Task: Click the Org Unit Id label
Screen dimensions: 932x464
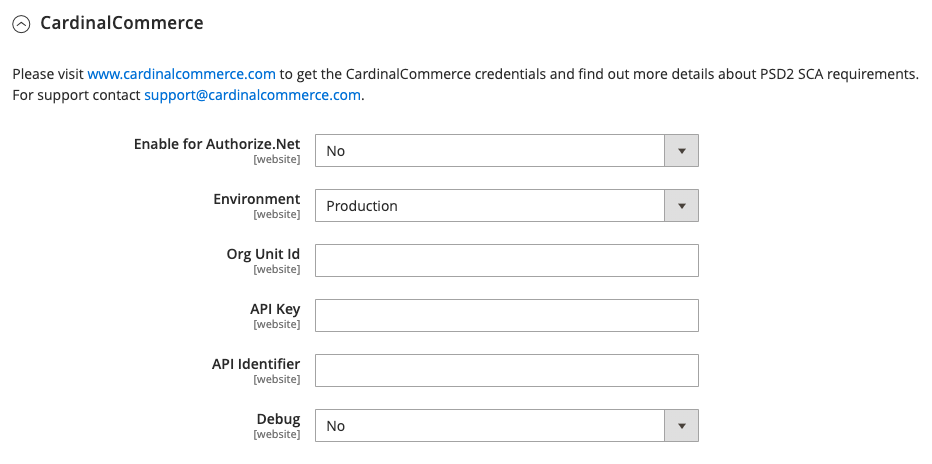Action: 263,254
